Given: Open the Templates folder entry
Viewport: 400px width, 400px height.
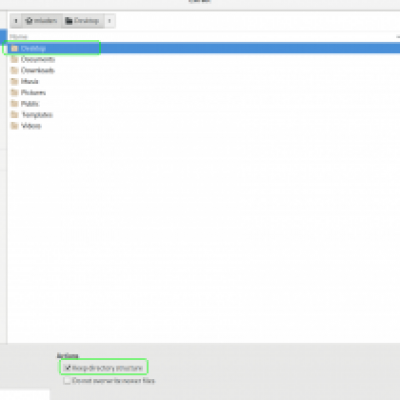Looking at the screenshot, I should coord(37,115).
